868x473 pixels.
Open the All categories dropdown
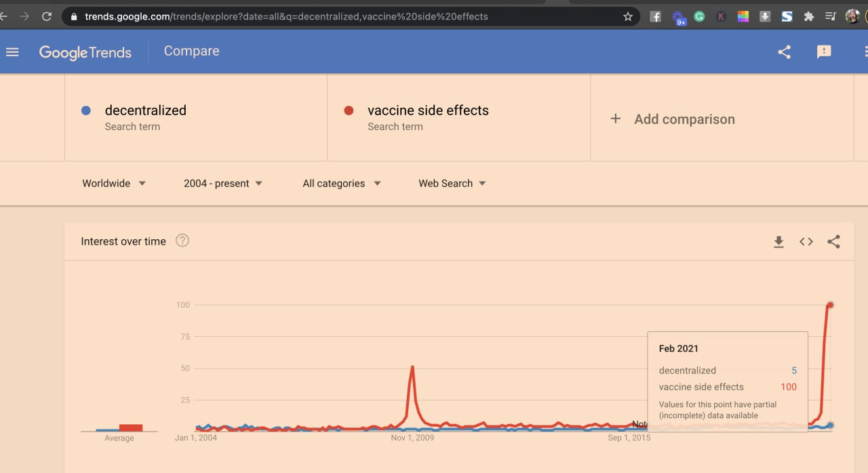[342, 184]
